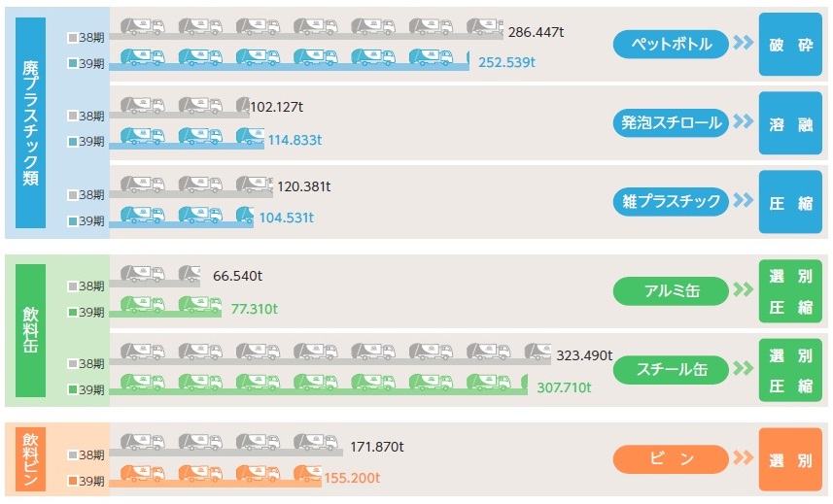Viewport: 833px width, 504px height.
Task: Click the orange 39期 legend square for ビン
Action: coord(73,481)
